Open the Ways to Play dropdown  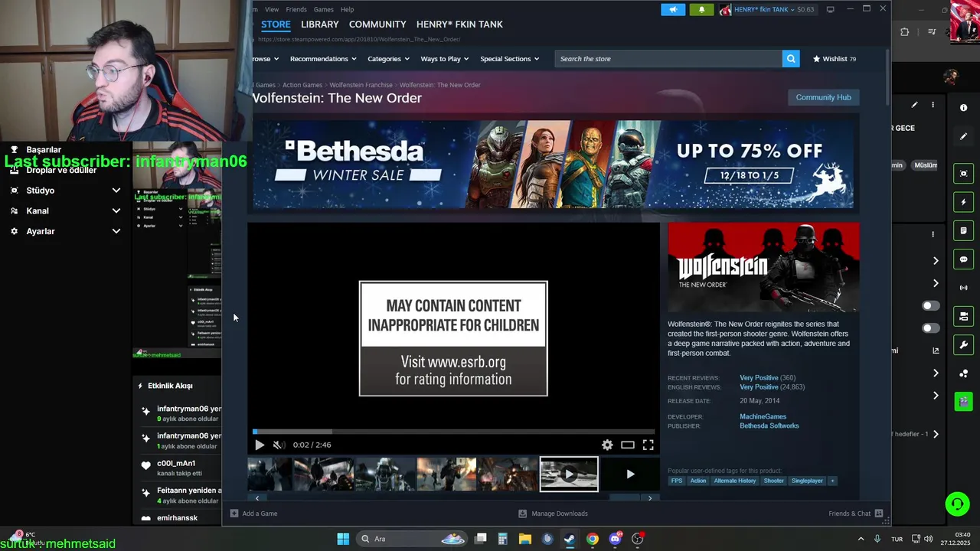point(445,59)
